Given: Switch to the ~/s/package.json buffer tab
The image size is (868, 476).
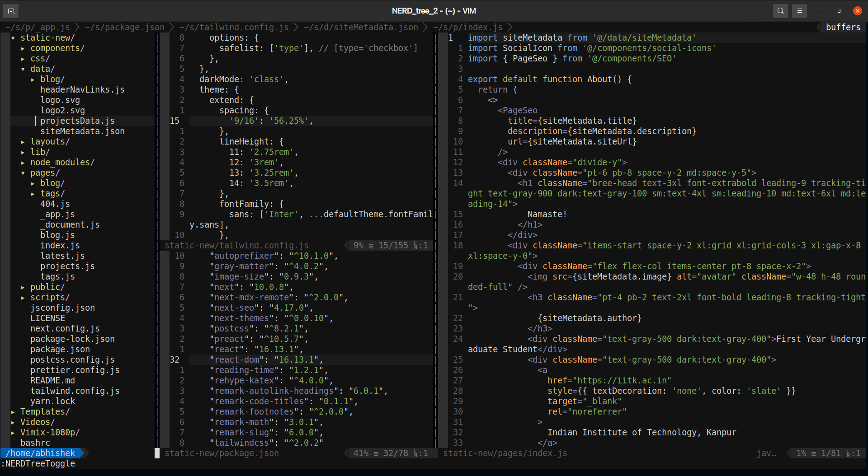Looking at the screenshot, I should pyautogui.click(x=125, y=27).
